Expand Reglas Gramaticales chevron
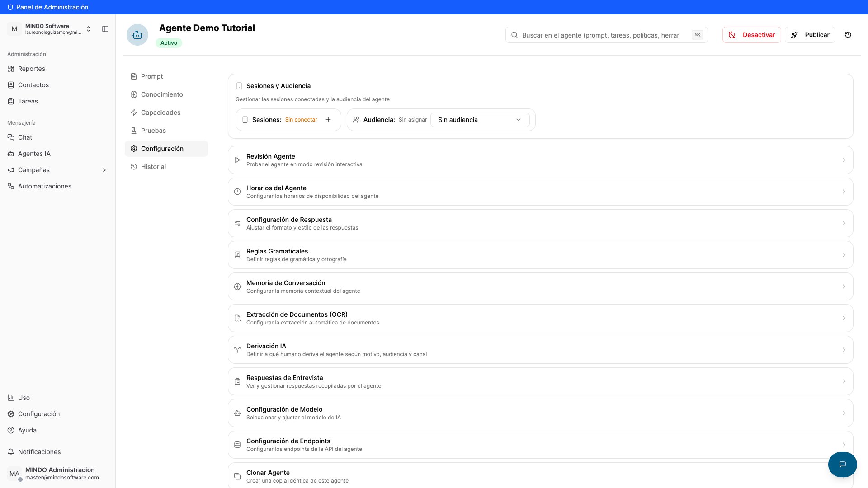This screenshot has height=488, width=868. click(x=844, y=255)
